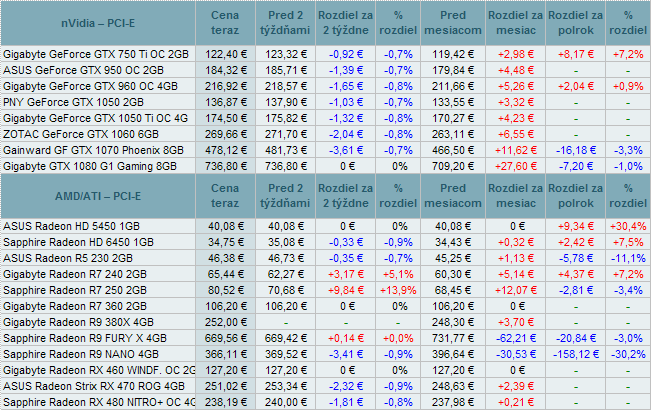Viewport: 651px width, 410px height.
Task: Select the month difference +27,60 €
Action: click(516, 166)
